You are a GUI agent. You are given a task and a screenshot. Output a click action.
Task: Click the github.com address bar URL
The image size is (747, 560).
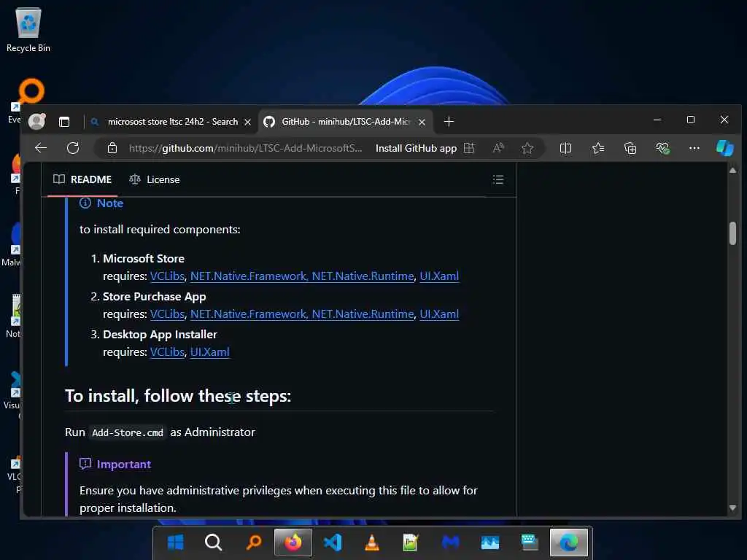245,148
